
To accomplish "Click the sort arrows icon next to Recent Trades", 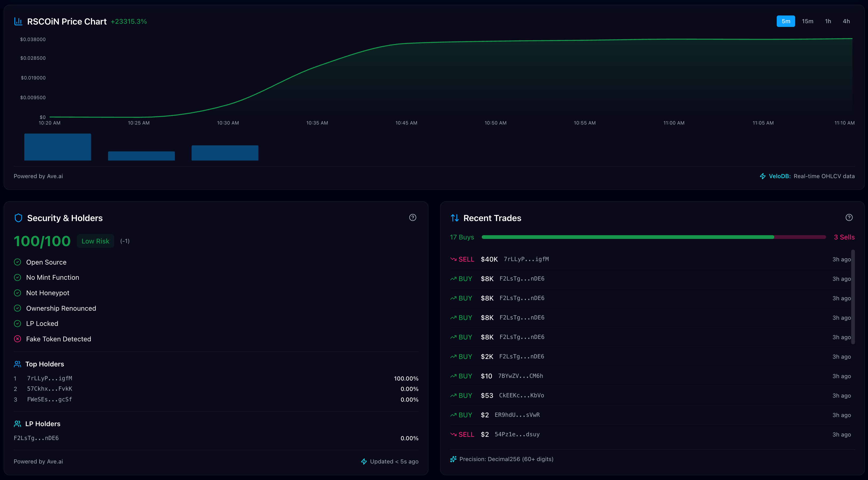I will (x=455, y=218).
